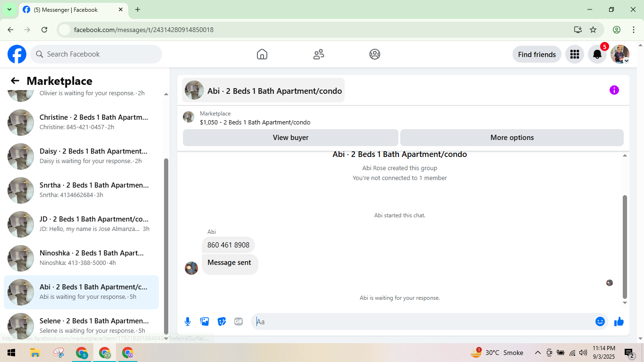Open the Home feed icon
The image size is (644, 362).
[262, 54]
